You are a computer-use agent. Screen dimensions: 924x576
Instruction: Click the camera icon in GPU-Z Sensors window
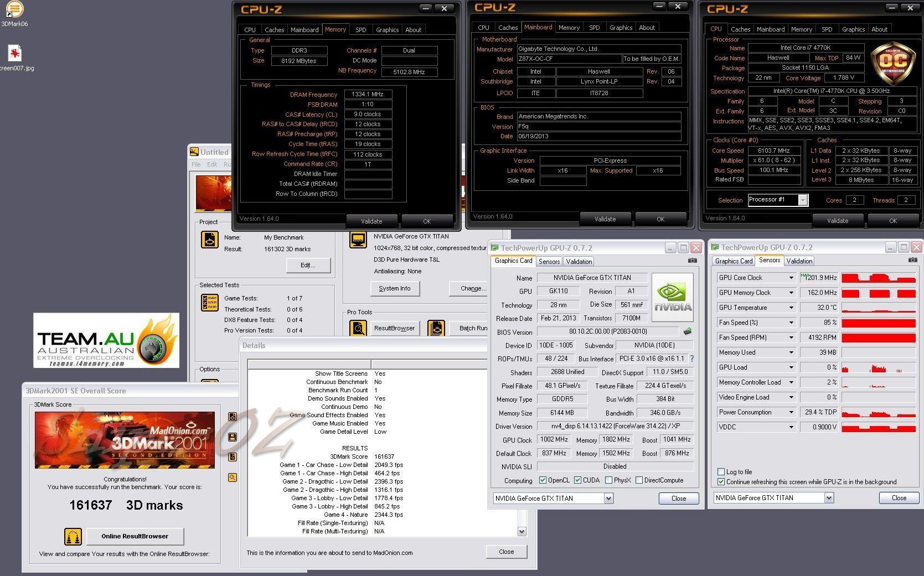point(912,260)
